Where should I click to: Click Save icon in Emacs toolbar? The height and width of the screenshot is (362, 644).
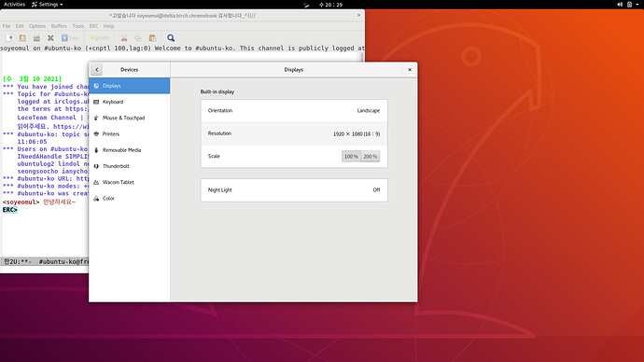point(70,37)
